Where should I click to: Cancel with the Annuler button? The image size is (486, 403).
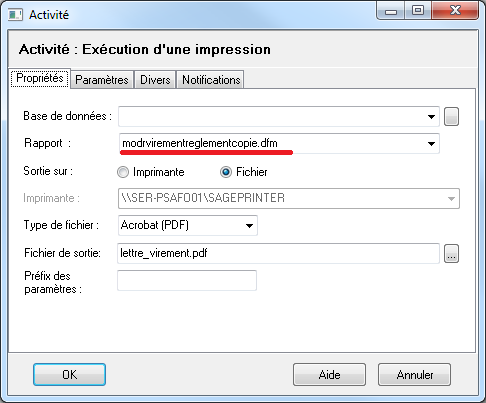[x=415, y=375]
